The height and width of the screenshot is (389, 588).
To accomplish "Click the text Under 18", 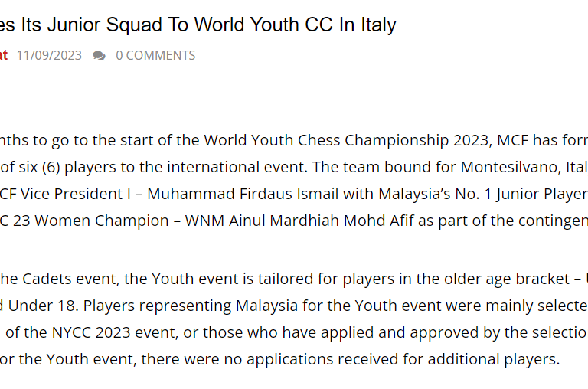I will [43, 306].
